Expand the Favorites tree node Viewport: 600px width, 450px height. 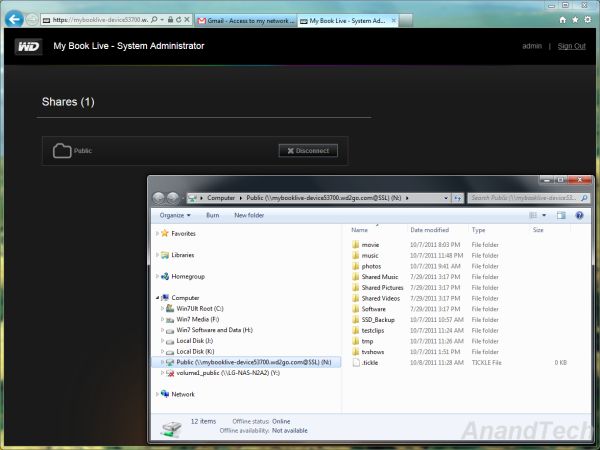click(157, 233)
